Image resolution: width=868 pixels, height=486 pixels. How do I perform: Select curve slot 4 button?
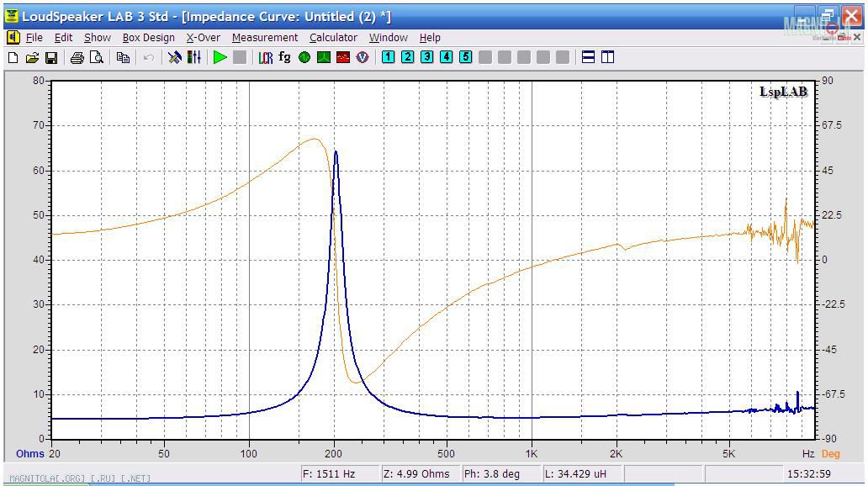coord(447,57)
